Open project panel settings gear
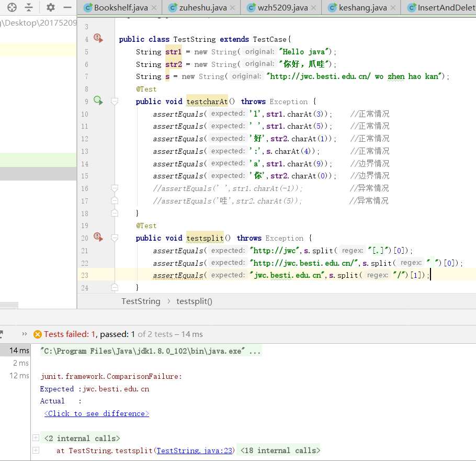476x461 pixels. click(x=50, y=7)
